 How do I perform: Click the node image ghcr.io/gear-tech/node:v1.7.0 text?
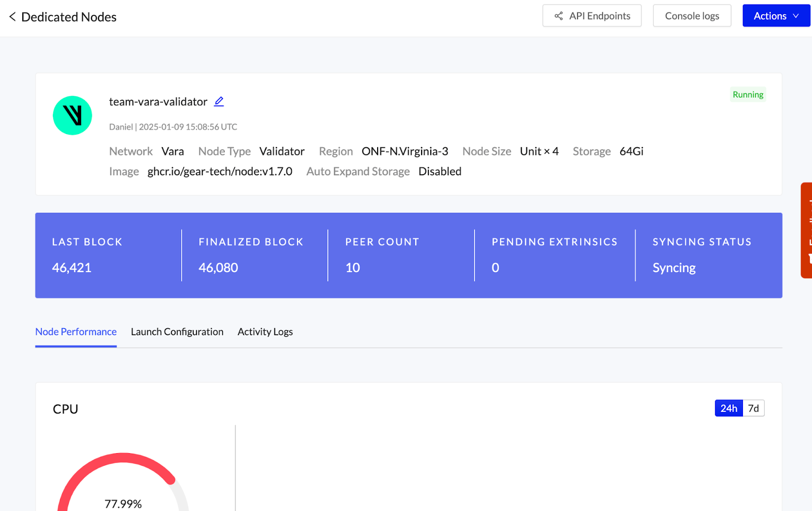click(220, 172)
